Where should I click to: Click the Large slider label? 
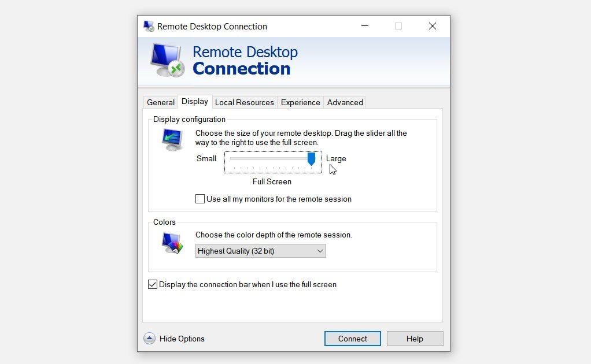point(336,158)
